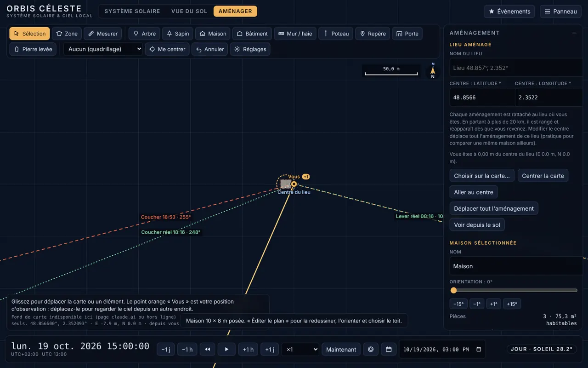Click Voir depuis le sol
This screenshot has height=368, width=588.
tap(477, 225)
